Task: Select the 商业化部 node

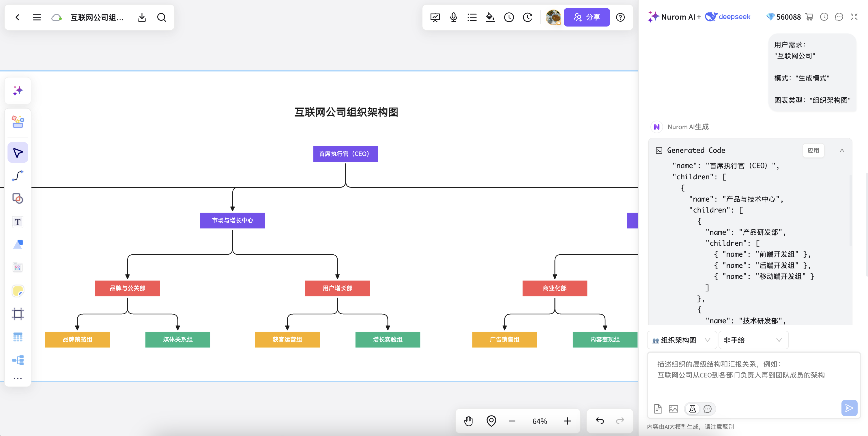Action: point(555,288)
